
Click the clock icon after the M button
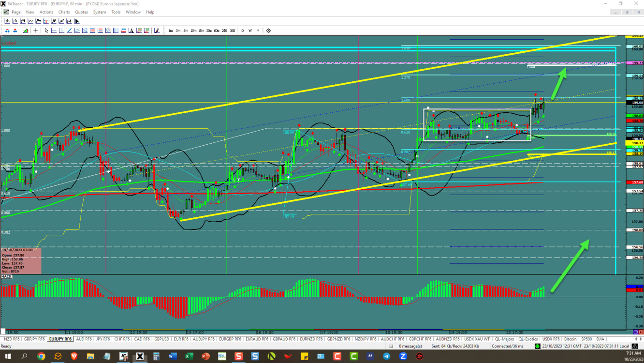tap(268, 30)
